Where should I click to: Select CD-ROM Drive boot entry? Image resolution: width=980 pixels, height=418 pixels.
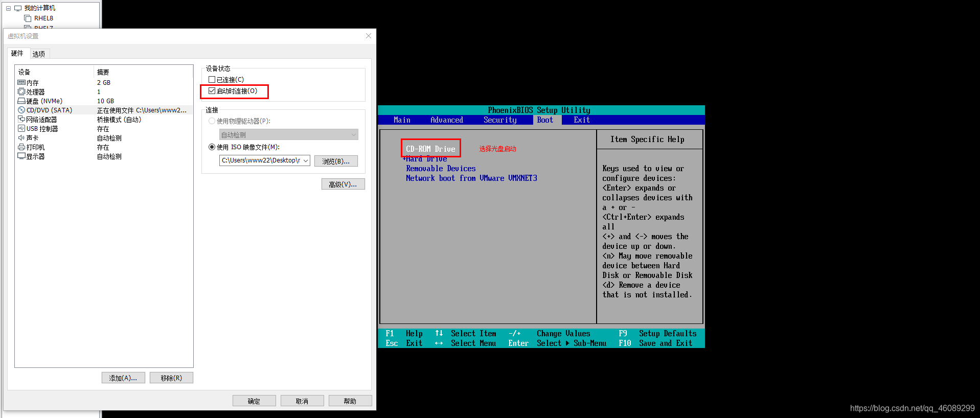point(430,149)
